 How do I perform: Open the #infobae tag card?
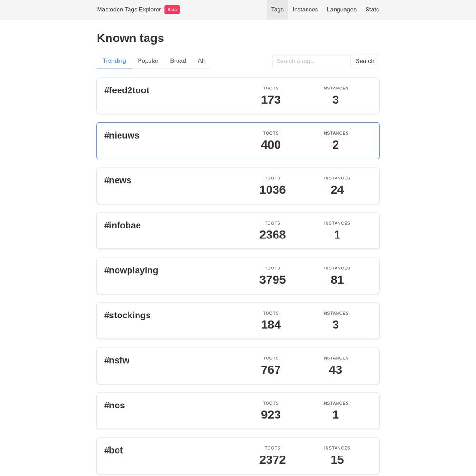(238, 231)
